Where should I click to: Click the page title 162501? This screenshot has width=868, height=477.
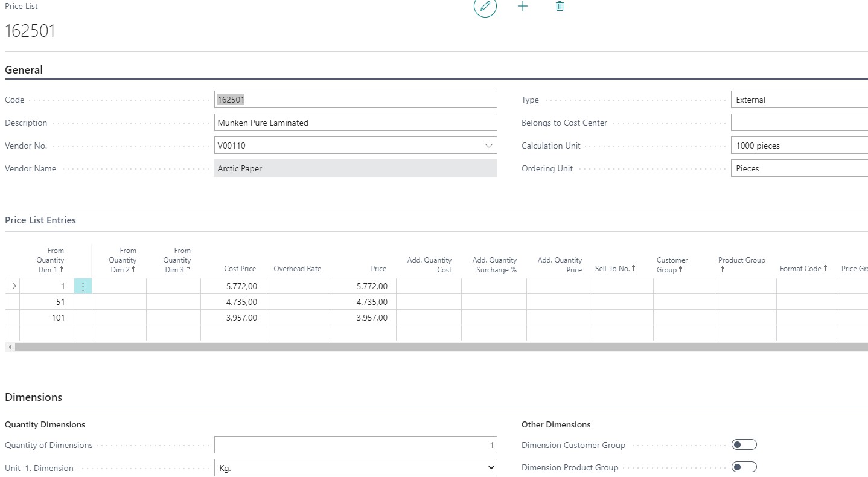click(30, 31)
